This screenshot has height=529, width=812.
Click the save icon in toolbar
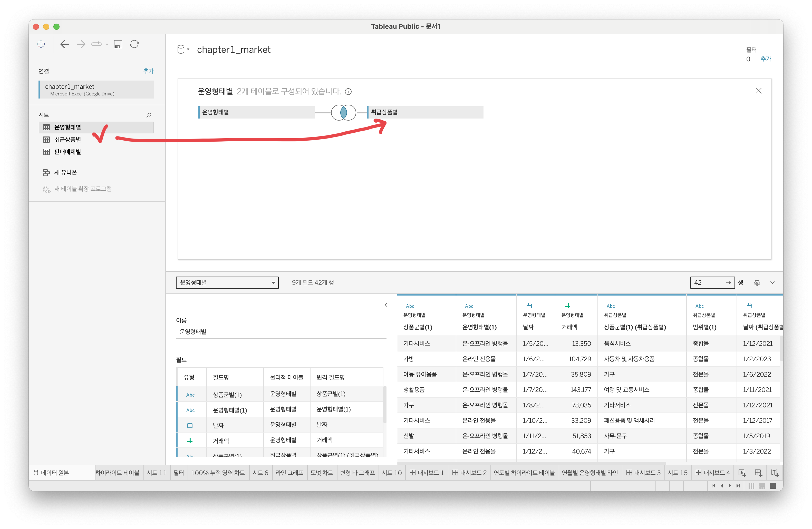[118, 44]
